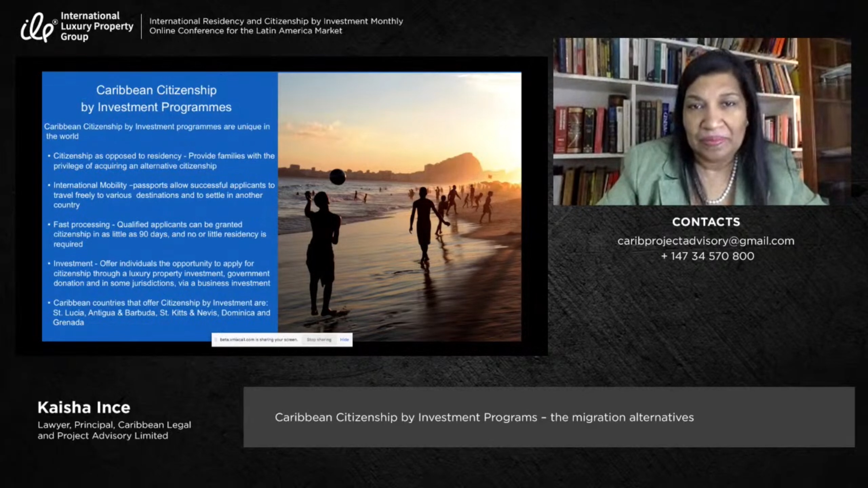Image resolution: width=868 pixels, height=488 pixels.
Task: Click the speaker's webcam video
Action: tap(702, 121)
